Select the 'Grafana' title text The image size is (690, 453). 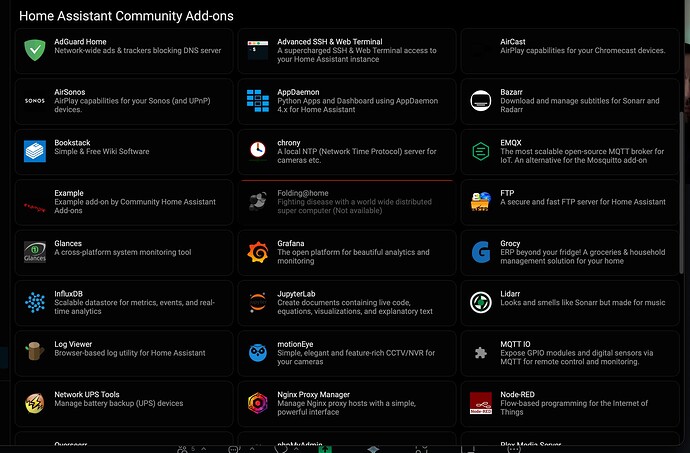290,243
